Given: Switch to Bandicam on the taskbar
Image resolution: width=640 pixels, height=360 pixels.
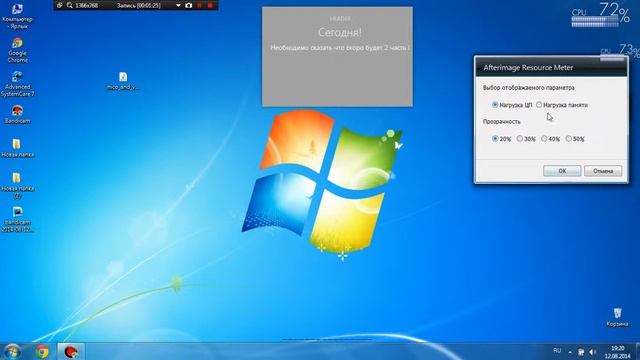Looking at the screenshot, I should 71,351.
